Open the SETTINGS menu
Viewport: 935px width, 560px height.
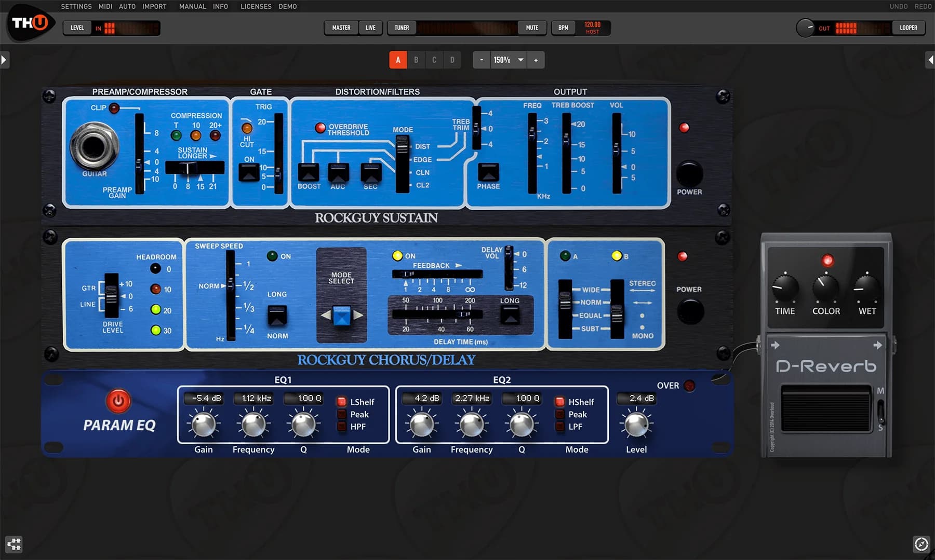pyautogui.click(x=76, y=6)
